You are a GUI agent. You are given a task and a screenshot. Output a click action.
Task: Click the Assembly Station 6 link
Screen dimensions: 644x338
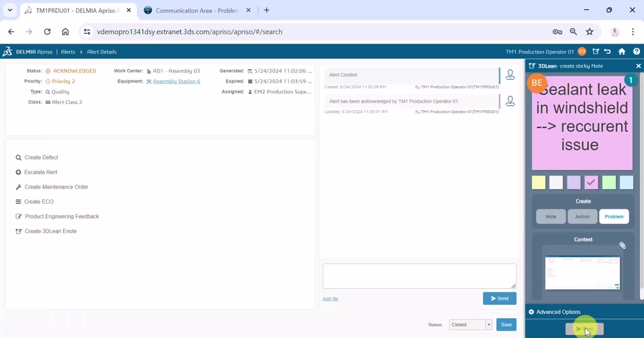[x=176, y=81]
